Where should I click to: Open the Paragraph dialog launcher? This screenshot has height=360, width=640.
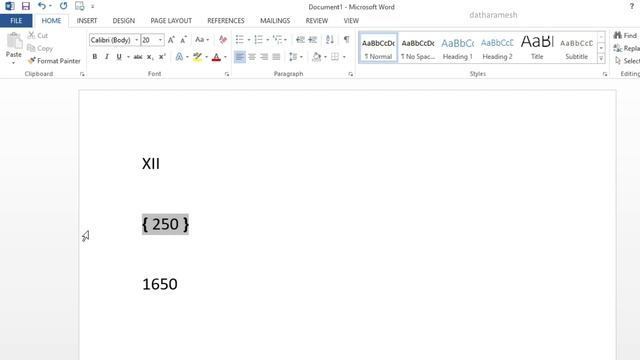tap(351, 74)
